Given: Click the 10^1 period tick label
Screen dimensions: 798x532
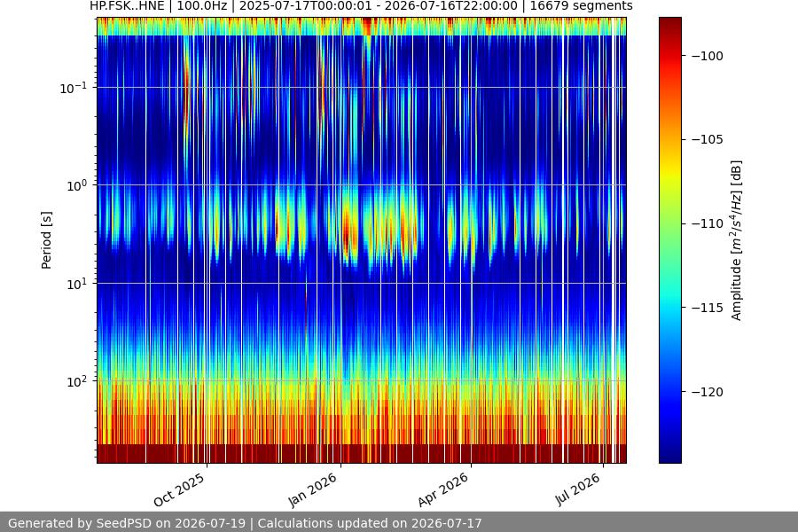Looking at the screenshot, I should tap(77, 284).
